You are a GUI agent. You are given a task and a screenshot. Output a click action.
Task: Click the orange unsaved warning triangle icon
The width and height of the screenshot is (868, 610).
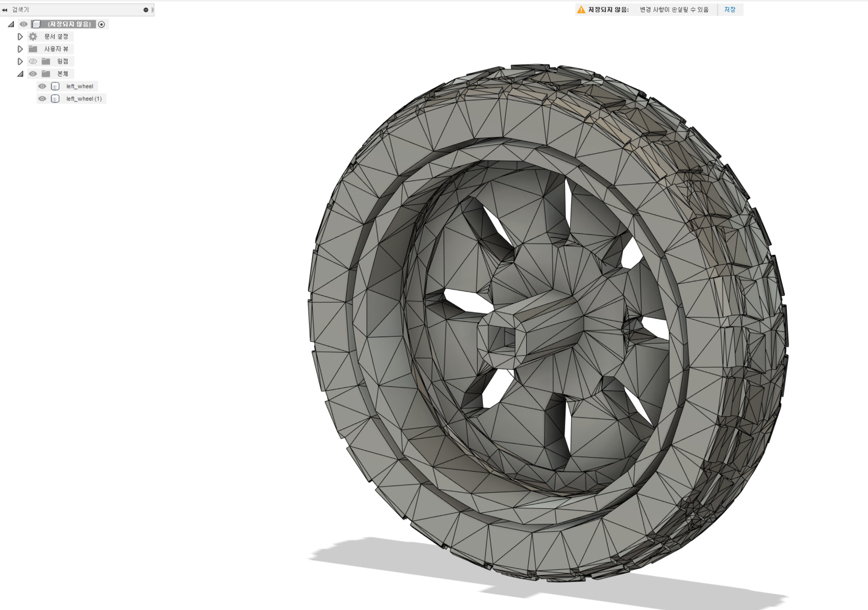(581, 10)
